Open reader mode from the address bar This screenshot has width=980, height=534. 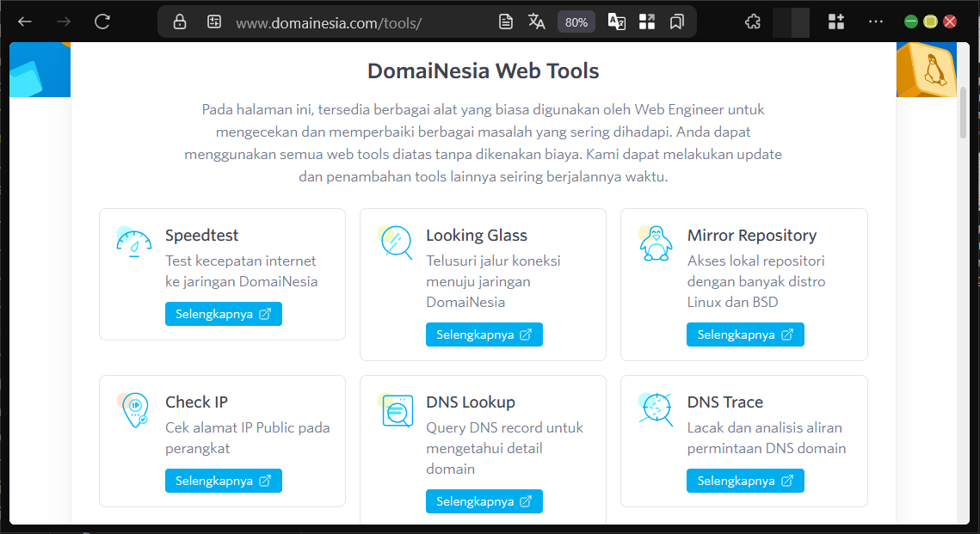507,21
